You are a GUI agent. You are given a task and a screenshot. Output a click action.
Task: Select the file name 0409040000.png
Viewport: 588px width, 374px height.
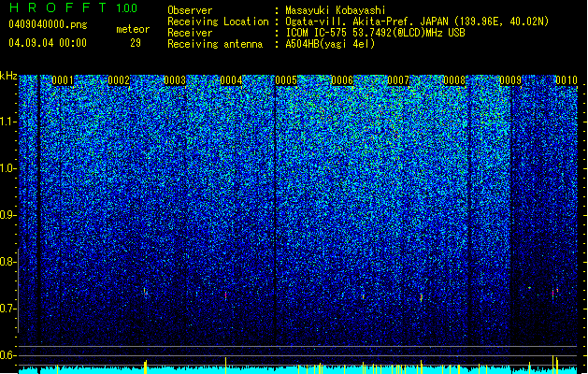48,24
